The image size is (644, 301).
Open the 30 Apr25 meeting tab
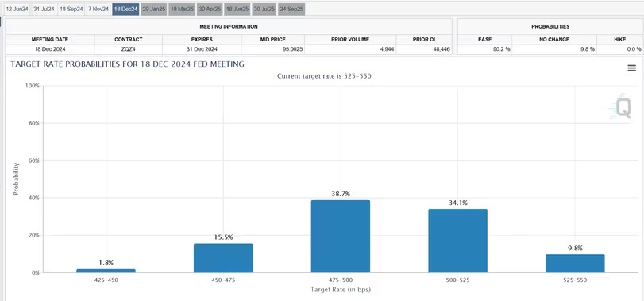[210, 9]
